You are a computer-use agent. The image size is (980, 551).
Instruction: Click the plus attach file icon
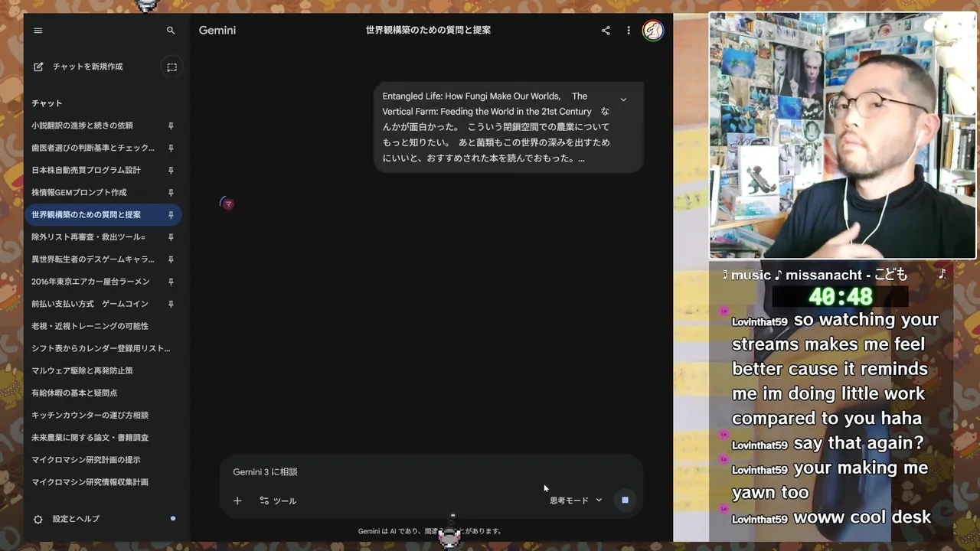coord(237,500)
